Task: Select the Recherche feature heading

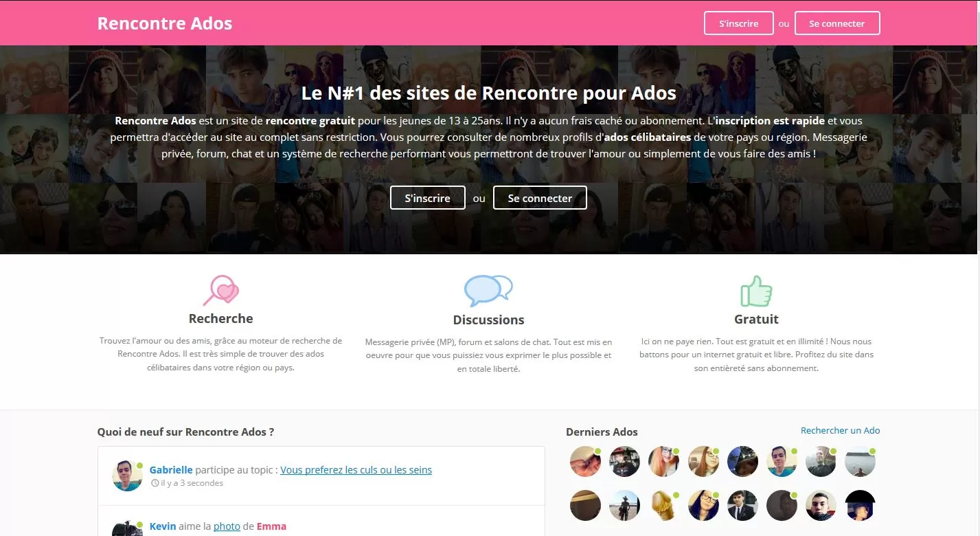Action: point(220,318)
